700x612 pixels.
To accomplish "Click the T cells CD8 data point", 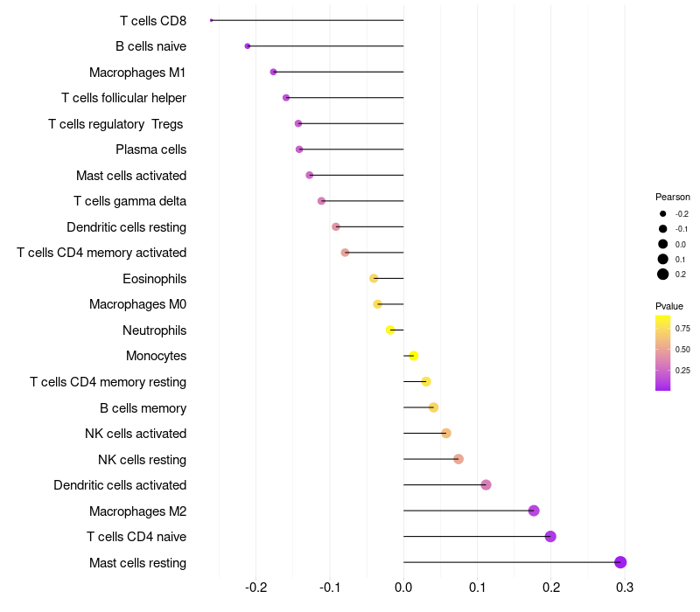I will pyautogui.click(x=212, y=20).
